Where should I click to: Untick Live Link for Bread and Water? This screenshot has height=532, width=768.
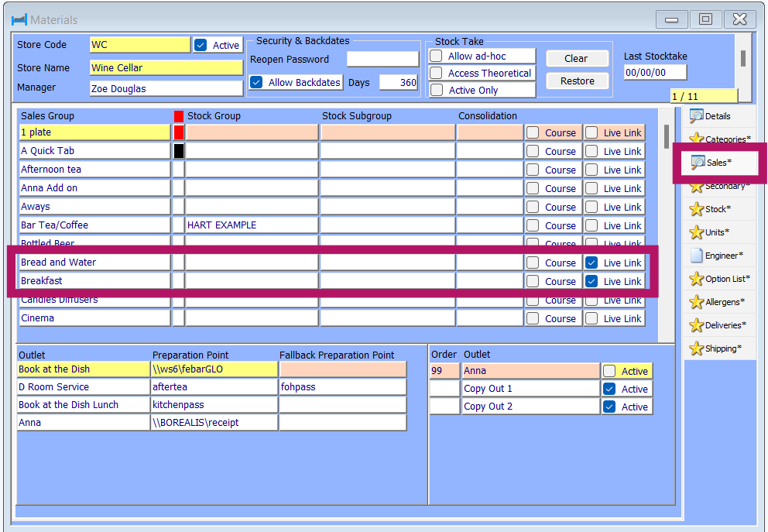591,263
